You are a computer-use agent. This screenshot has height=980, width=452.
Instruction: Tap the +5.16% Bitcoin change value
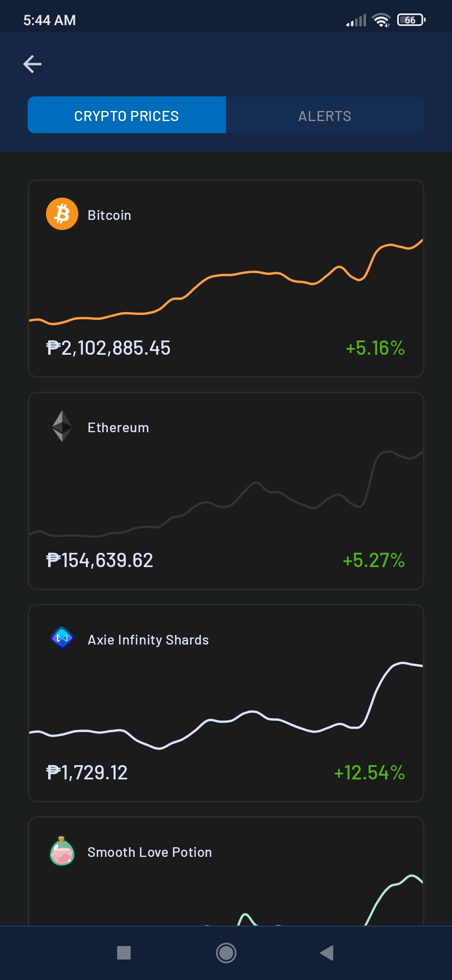(x=375, y=348)
